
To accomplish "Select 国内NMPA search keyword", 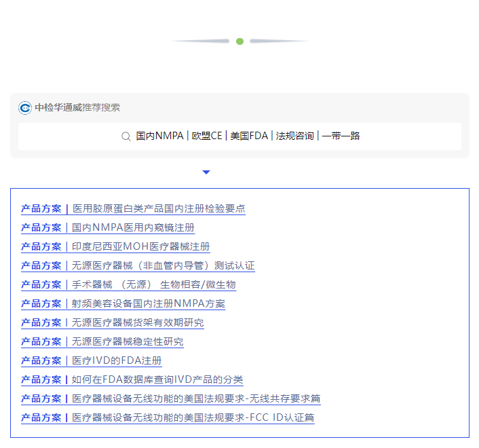I will 159,136.
